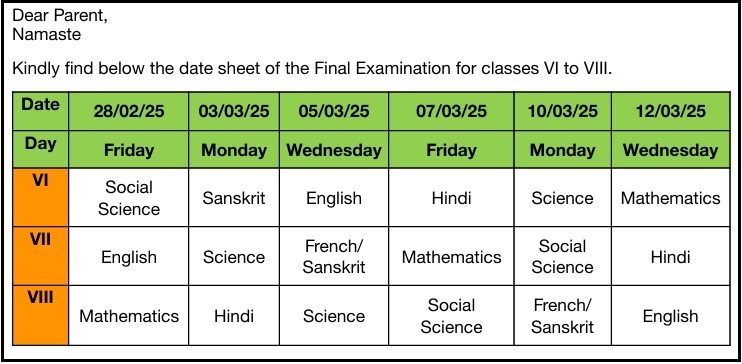Click the 10/03/25 date header
The width and height of the screenshot is (742, 364).
pos(563,111)
